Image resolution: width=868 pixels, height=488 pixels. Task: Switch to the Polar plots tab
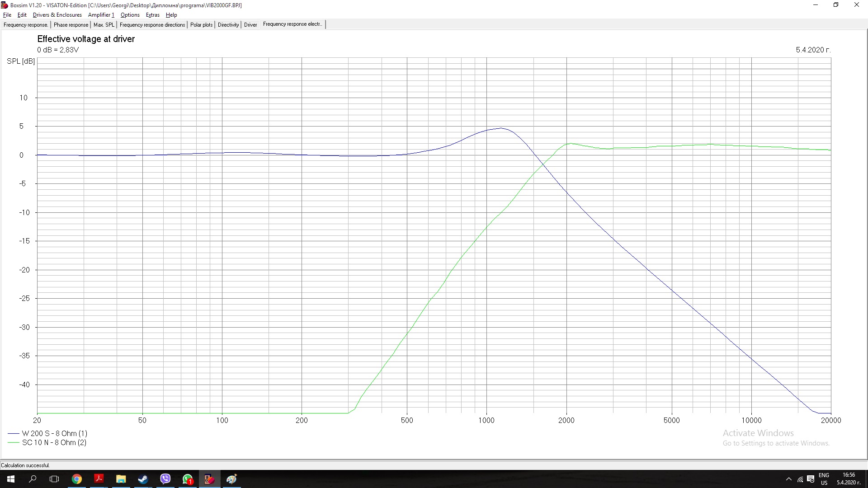click(201, 25)
